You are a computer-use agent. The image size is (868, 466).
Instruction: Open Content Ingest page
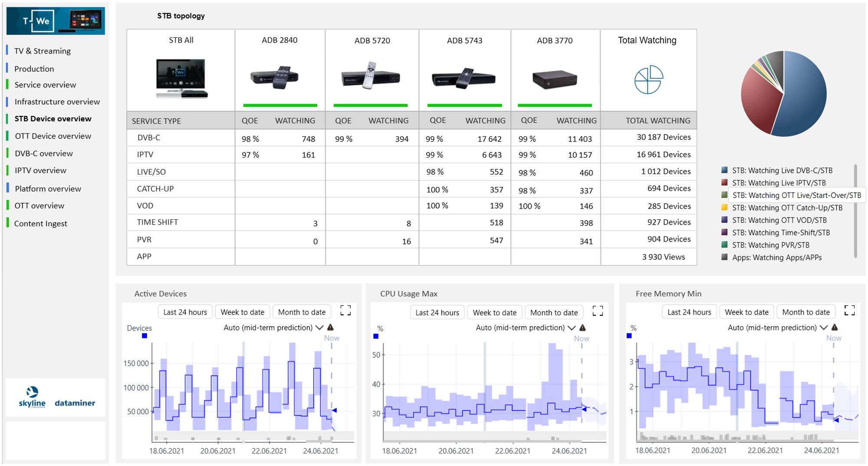[40, 223]
